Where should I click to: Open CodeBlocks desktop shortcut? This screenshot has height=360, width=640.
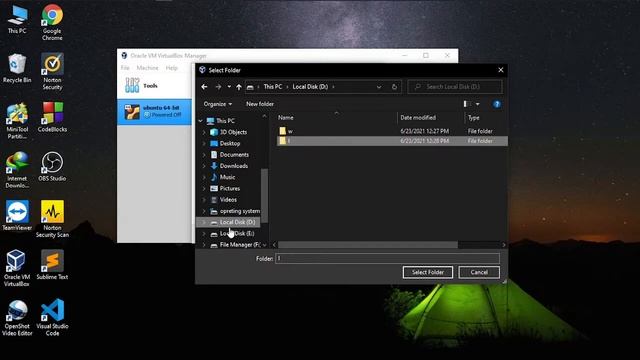click(52, 118)
